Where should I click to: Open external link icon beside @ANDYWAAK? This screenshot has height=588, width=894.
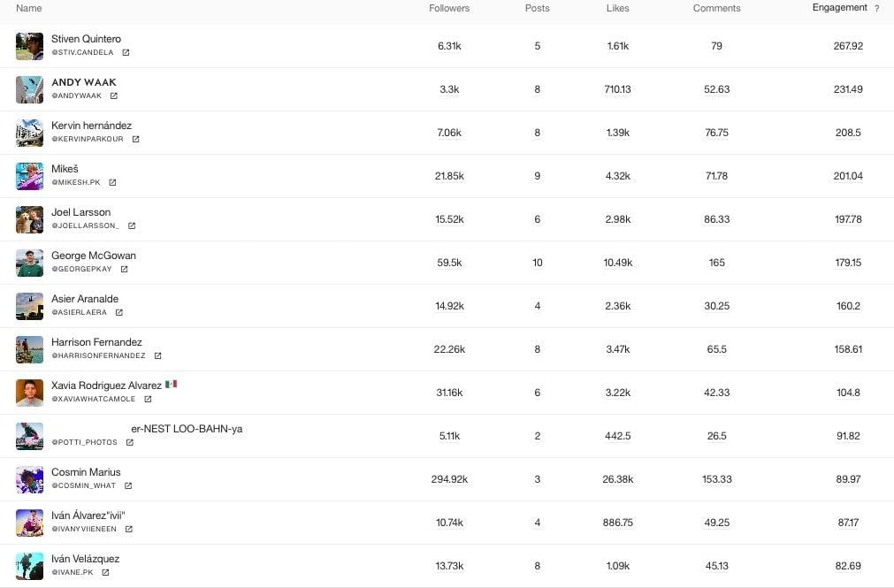[x=114, y=96]
